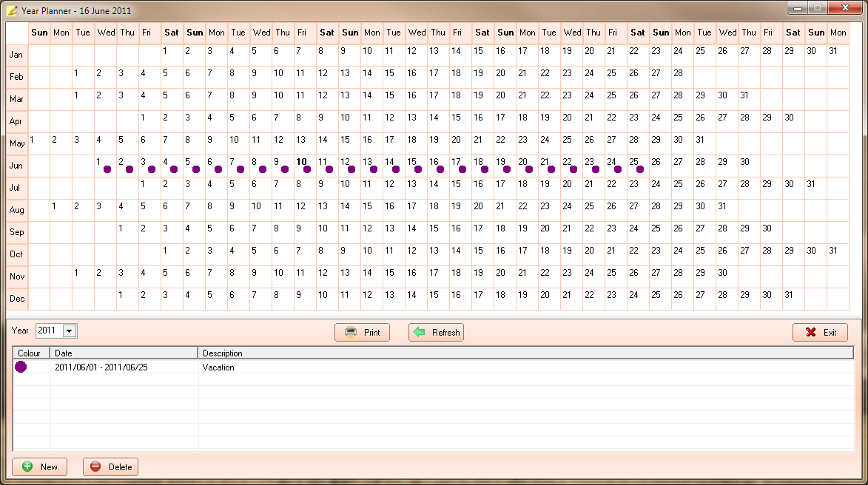The width and height of the screenshot is (868, 485).
Task: Click the green arrow icon on Refresh
Action: click(x=418, y=332)
